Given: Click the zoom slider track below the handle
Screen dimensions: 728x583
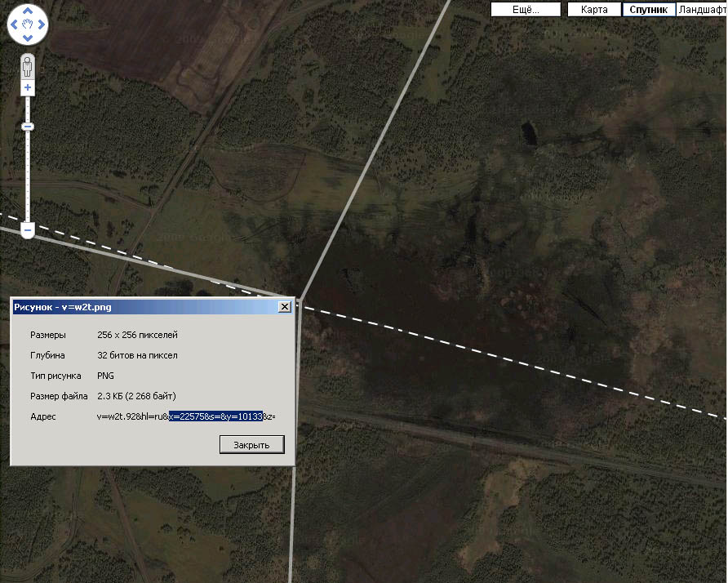Looking at the screenshot, I should point(28,176).
